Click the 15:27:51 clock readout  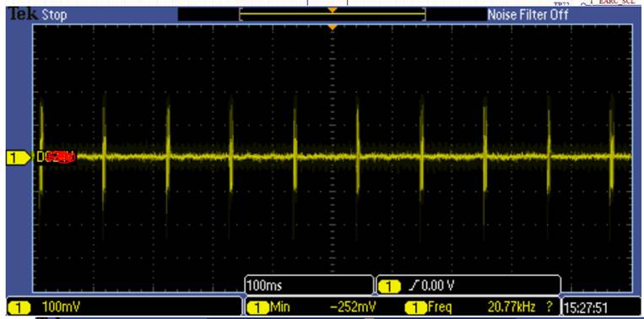click(x=586, y=307)
